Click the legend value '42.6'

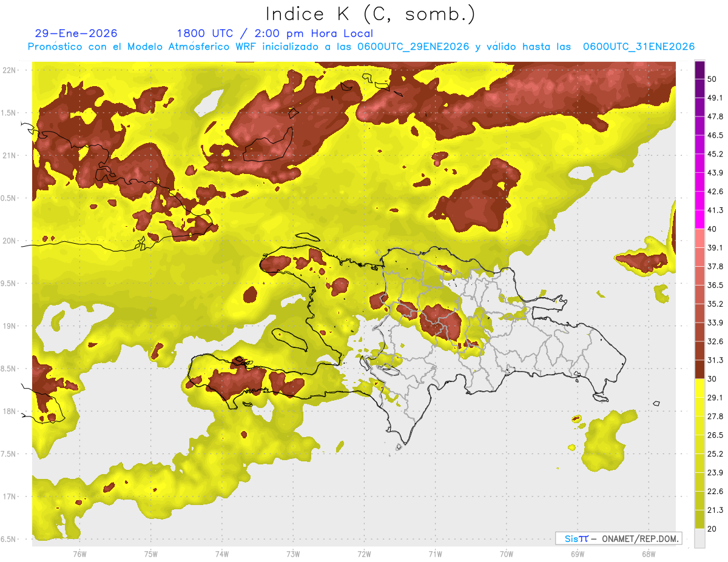click(x=715, y=192)
